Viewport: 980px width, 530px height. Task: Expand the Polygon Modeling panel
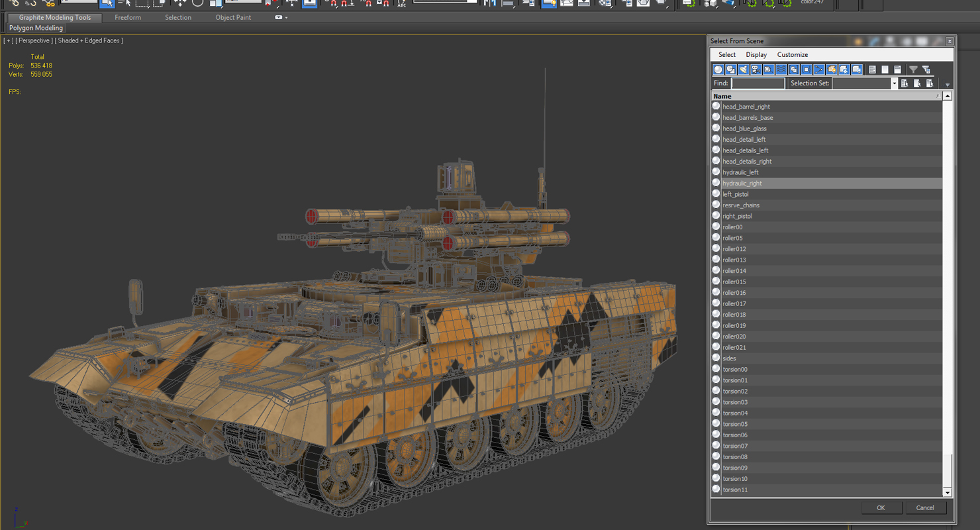36,28
